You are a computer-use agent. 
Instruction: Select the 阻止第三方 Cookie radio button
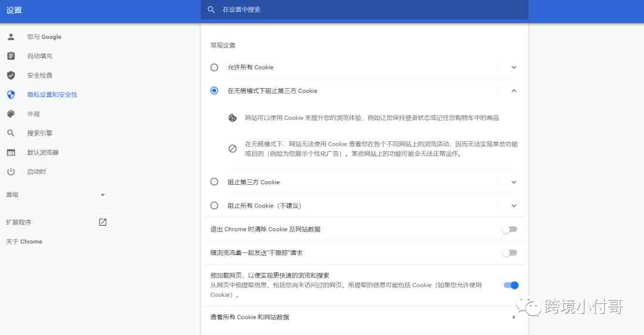pos(215,181)
